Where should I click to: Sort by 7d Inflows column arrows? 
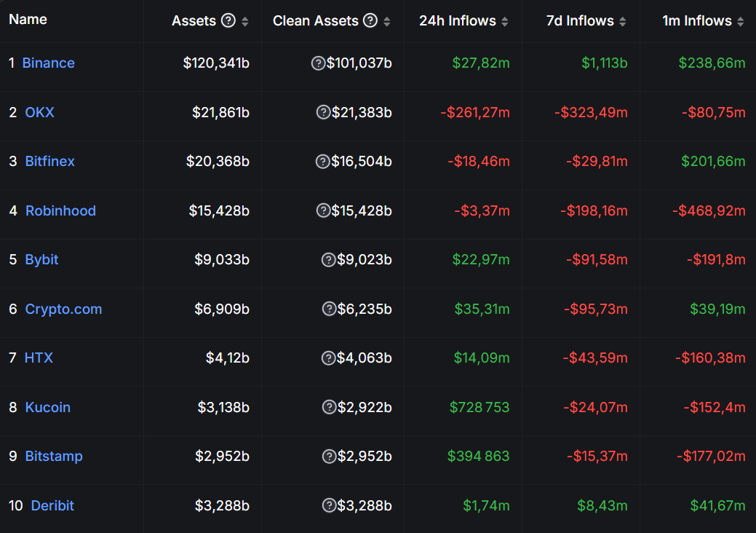(622, 21)
